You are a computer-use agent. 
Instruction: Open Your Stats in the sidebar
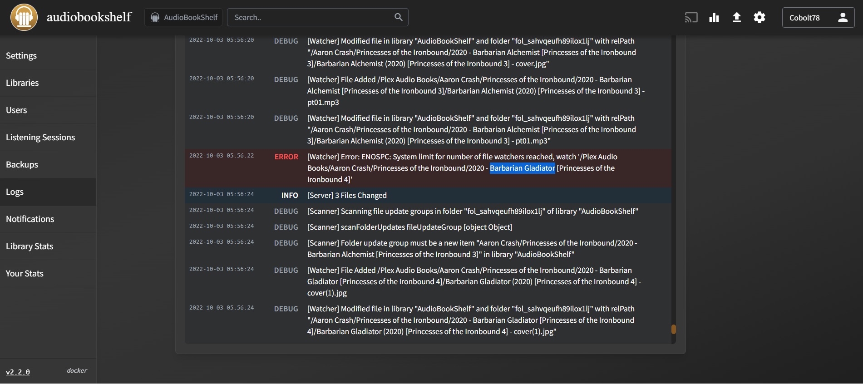click(x=48, y=274)
